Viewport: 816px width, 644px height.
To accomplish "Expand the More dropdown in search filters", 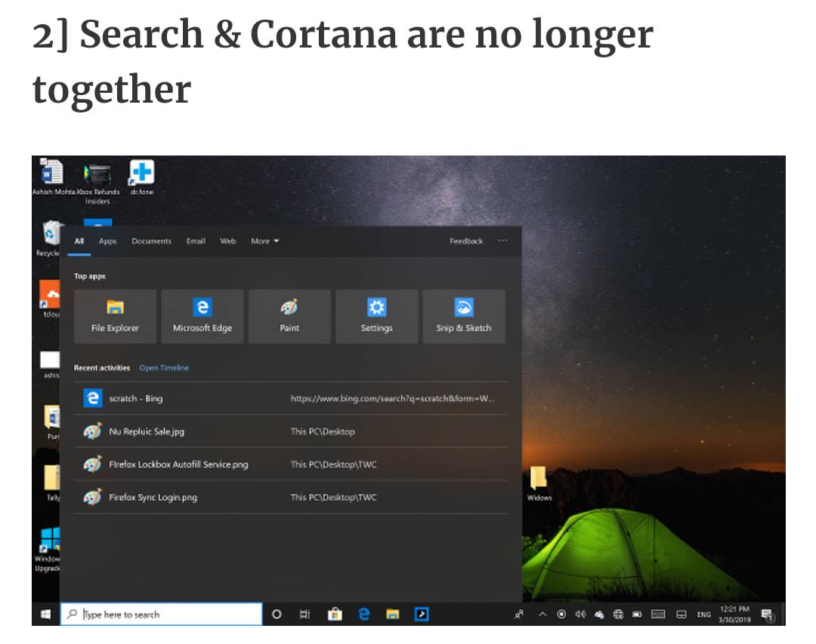I will [265, 241].
